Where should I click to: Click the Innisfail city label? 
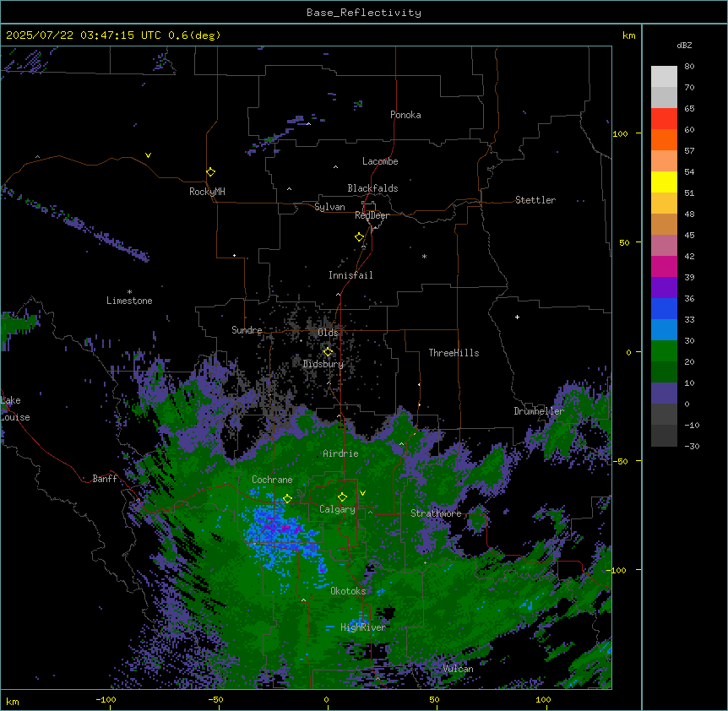[x=350, y=275]
